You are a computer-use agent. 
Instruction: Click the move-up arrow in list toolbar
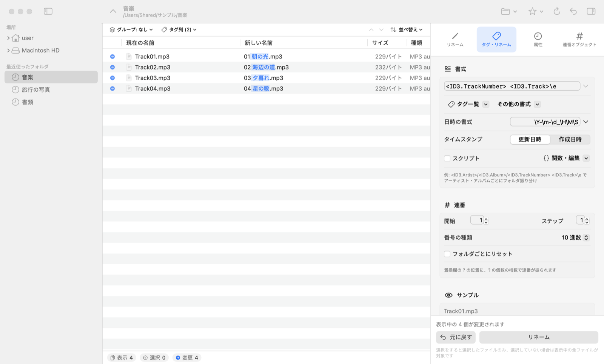point(371,29)
